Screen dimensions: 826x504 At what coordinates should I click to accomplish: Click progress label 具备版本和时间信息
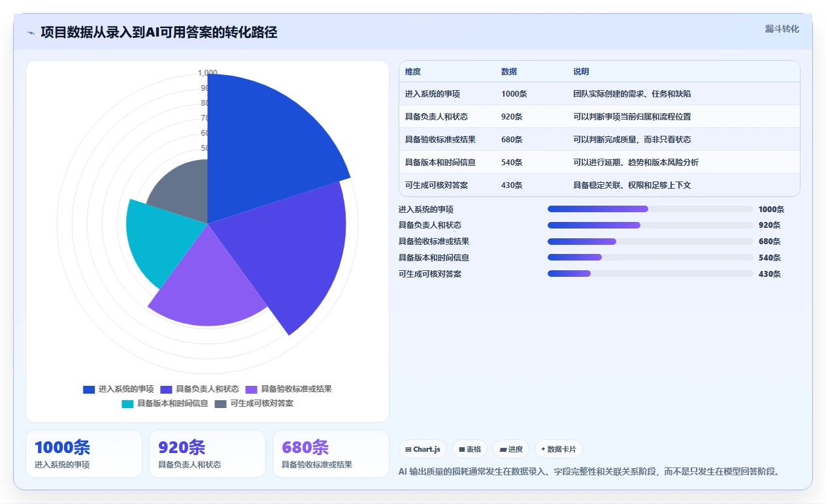pyautogui.click(x=434, y=258)
